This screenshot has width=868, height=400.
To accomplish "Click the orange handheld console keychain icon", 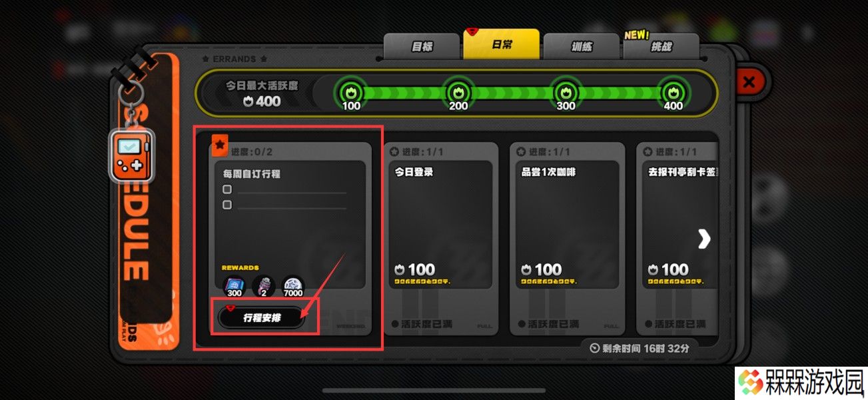I will [x=131, y=155].
